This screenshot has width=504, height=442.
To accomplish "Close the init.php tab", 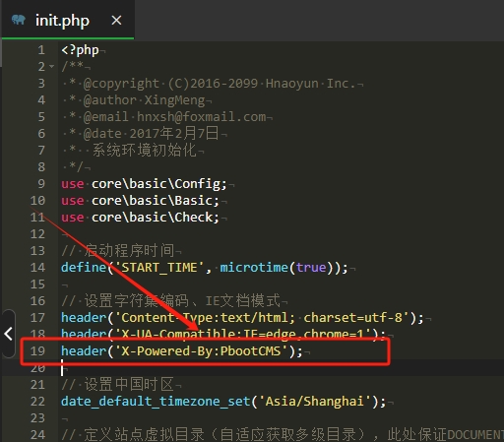I will 116,21.
